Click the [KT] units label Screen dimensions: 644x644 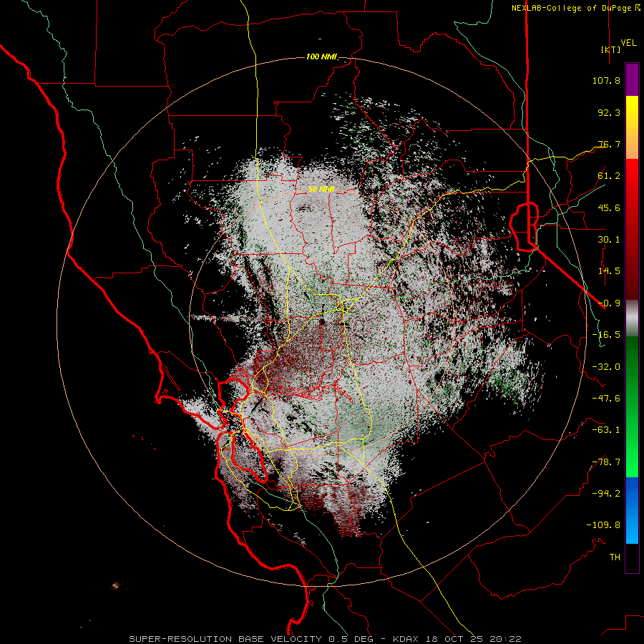[611, 49]
